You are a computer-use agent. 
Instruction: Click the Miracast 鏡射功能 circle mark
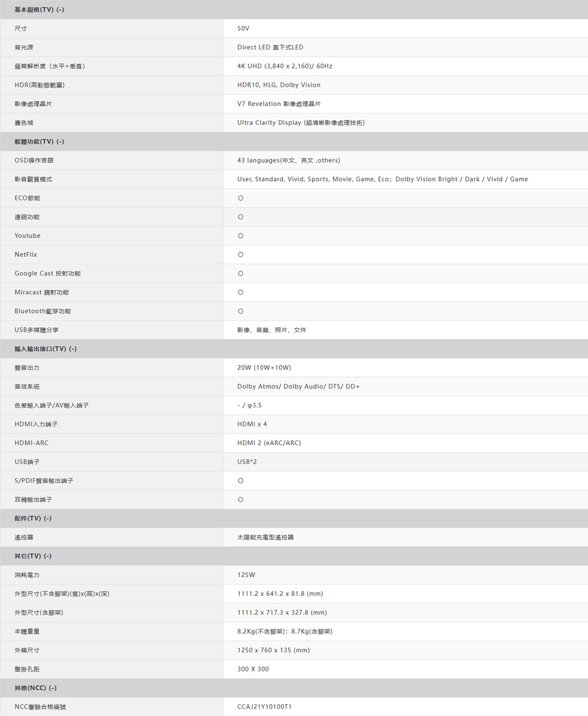(241, 292)
